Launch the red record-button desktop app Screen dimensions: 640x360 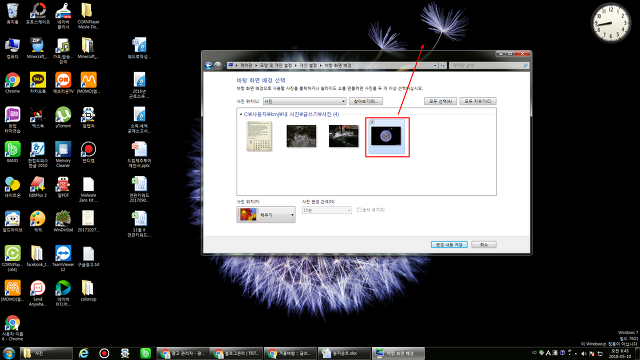coord(89,152)
